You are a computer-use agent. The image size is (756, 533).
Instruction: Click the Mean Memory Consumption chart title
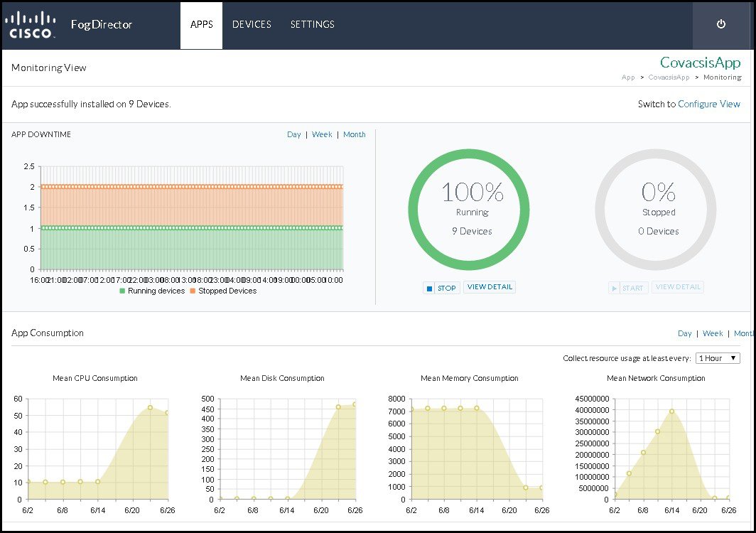click(x=470, y=378)
